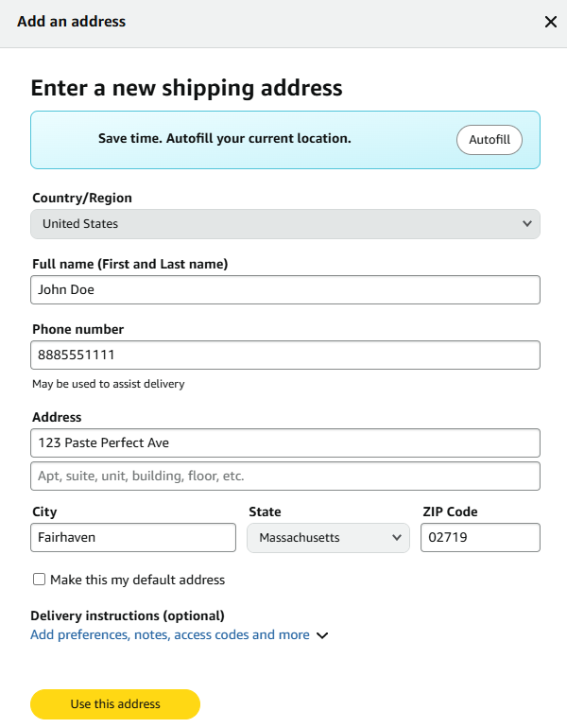Expand delivery instructions using the chevron arrow
567x728 pixels.
(322, 635)
